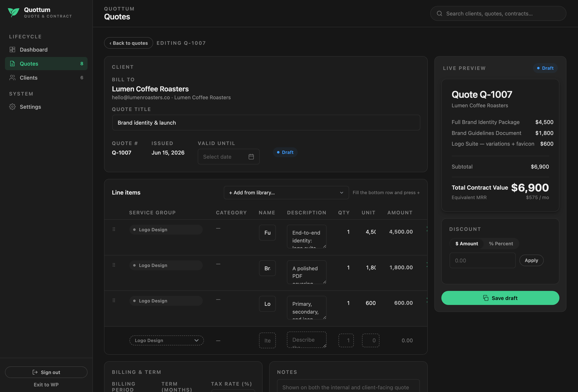
Task: Click the discount 0.00 input field
Action: click(x=482, y=261)
